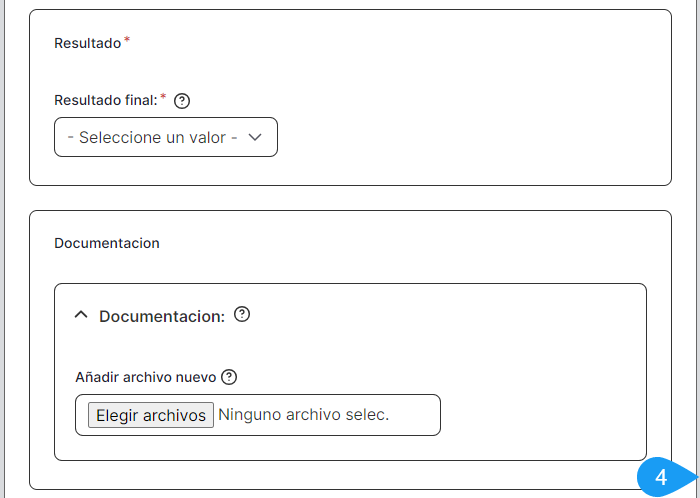Image resolution: width=700 pixels, height=498 pixels.
Task: Click help icon beside "Añadir archivo nuevo"
Action: coord(229,377)
